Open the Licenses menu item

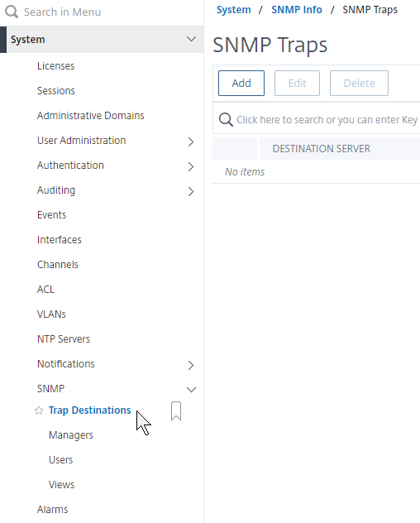click(55, 66)
